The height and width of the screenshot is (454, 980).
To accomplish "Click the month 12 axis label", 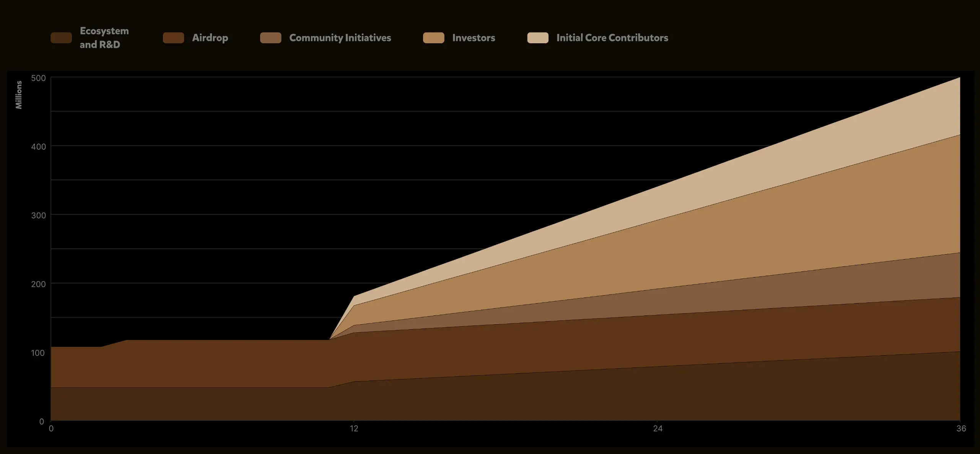I will (354, 429).
